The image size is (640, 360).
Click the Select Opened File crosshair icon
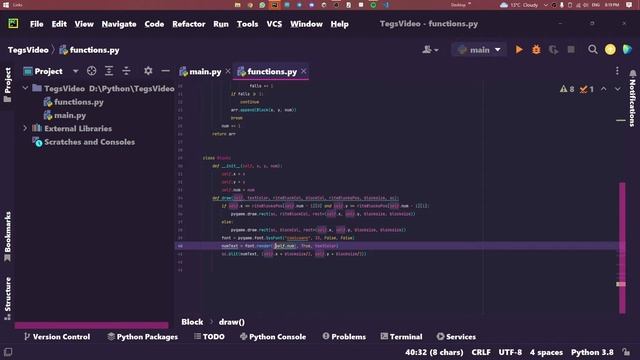pos(91,71)
